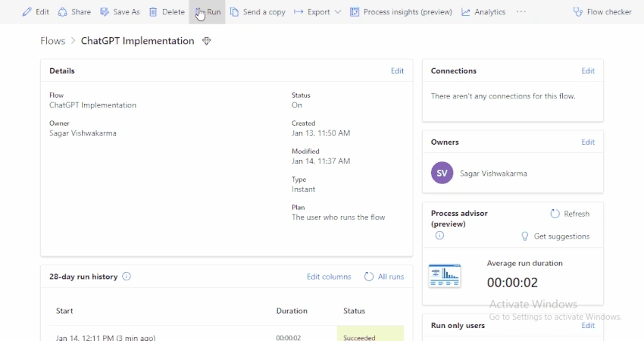
Task: Open the process advisor chart thumbnail
Action: (x=445, y=276)
